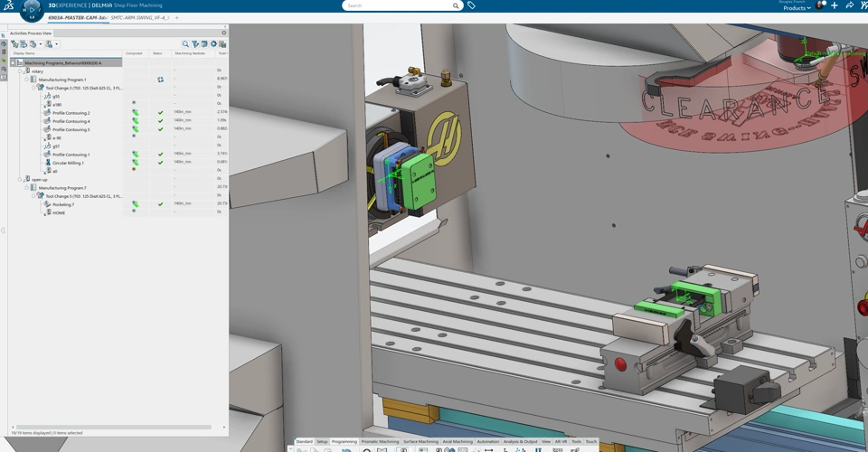Open the Products dropdown menu

click(796, 8)
